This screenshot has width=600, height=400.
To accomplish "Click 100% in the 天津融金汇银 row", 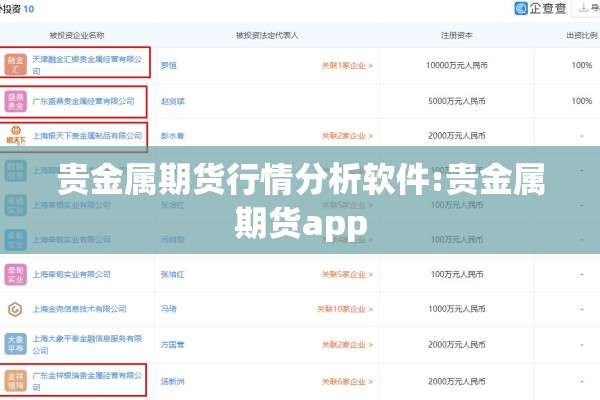I will pos(582,65).
